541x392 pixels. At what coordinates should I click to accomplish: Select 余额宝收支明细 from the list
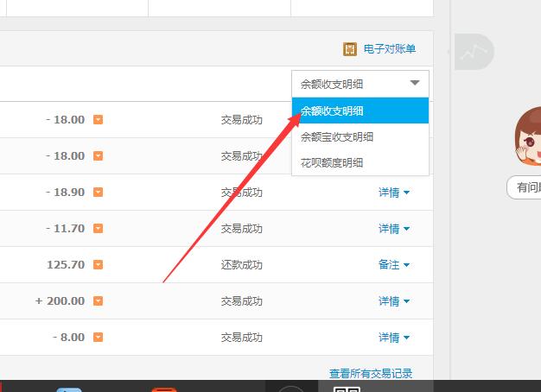(360, 137)
